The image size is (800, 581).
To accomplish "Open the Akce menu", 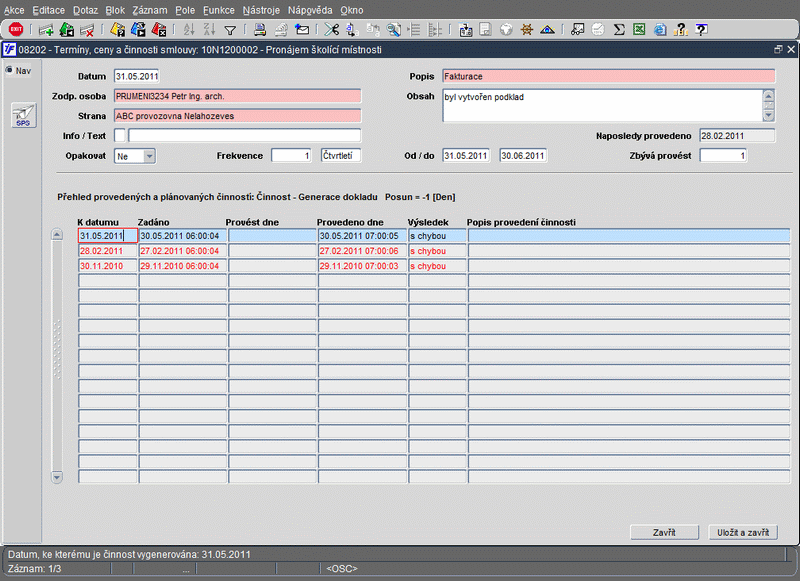I will [x=14, y=10].
